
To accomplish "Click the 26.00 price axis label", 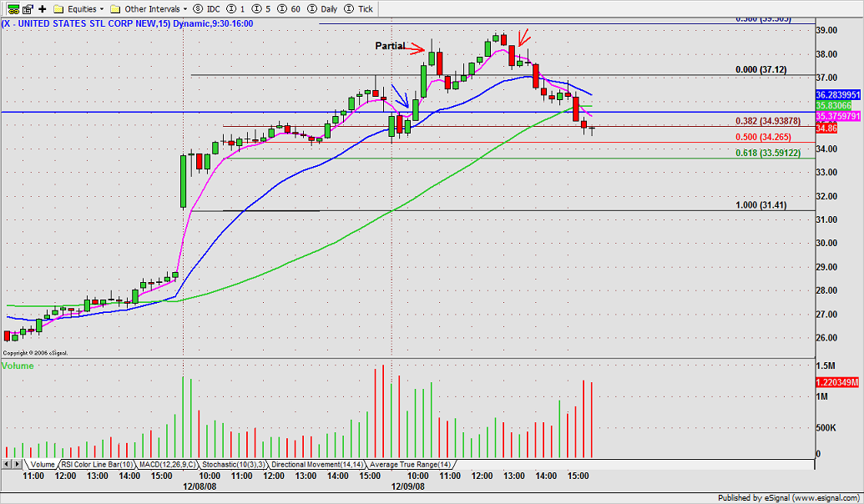I will [x=827, y=338].
